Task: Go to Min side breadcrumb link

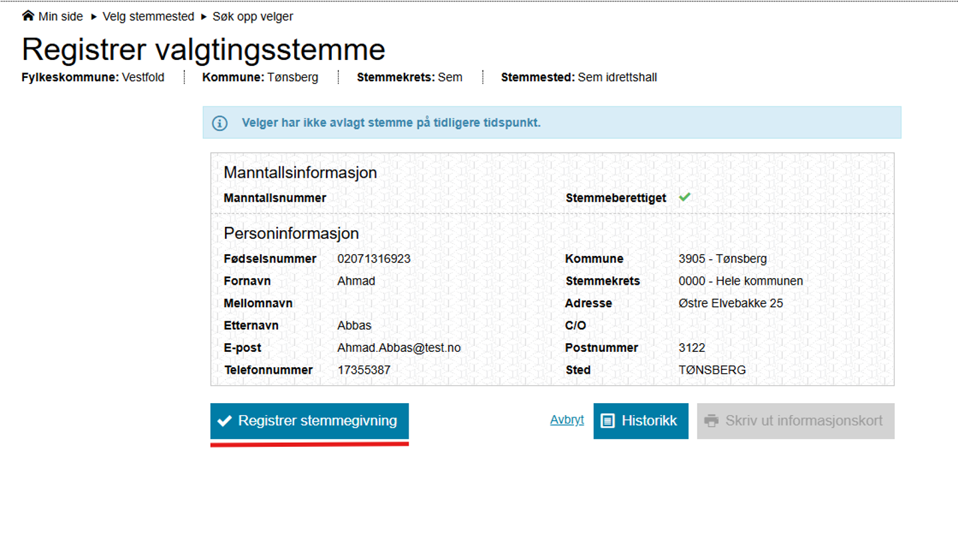Action: coord(61,17)
